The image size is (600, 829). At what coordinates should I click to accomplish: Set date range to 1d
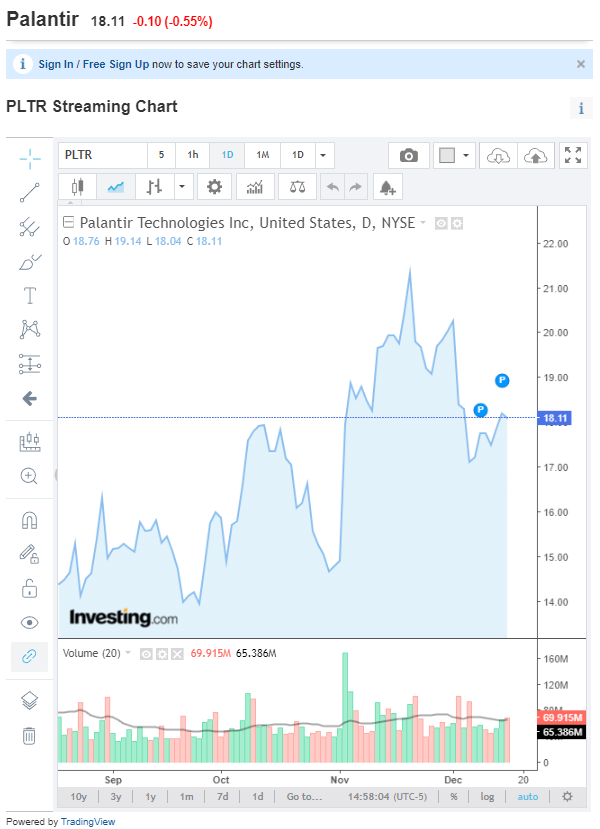(x=257, y=796)
